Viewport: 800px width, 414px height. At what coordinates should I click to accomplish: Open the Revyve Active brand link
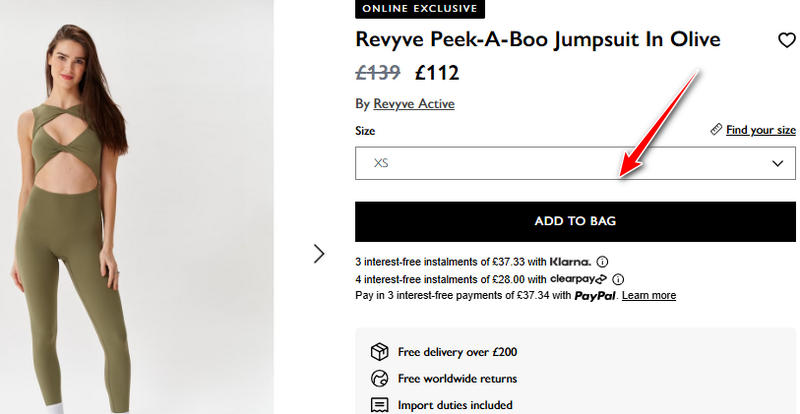tap(413, 104)
